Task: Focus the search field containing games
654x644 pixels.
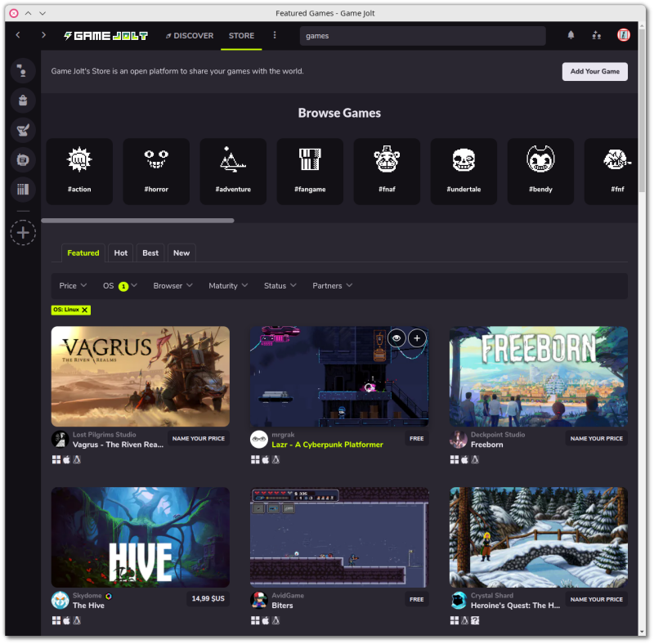Action: click(423, 36)
